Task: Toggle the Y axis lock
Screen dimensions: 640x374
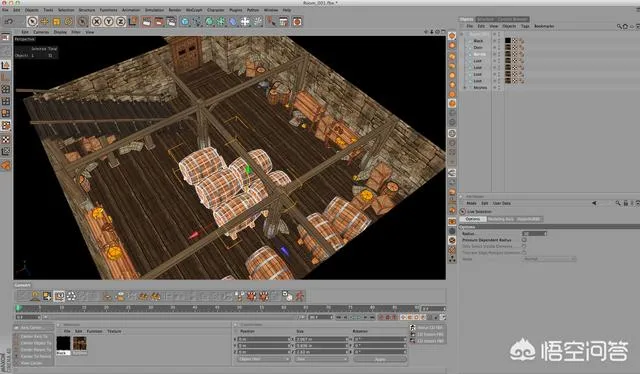Action: point(109,21)
